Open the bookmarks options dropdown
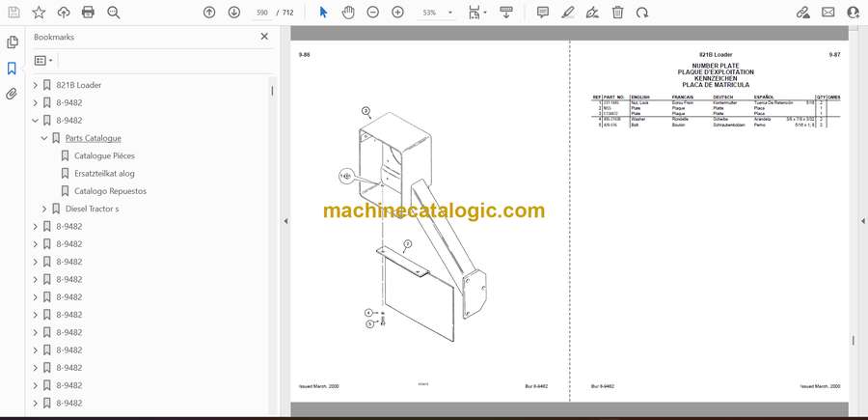Viewport: 868px width, 420px height. point(43,60)
